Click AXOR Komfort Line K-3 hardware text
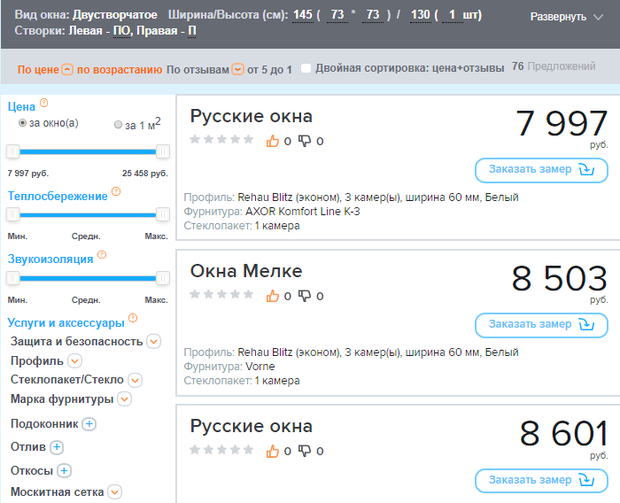Viewport: 620px width, 503px height. pyautogui.click(x=302, y=212)
